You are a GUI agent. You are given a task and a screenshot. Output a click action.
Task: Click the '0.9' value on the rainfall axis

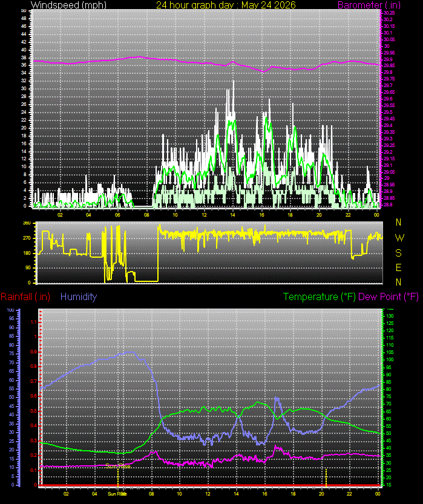(33, 352)
